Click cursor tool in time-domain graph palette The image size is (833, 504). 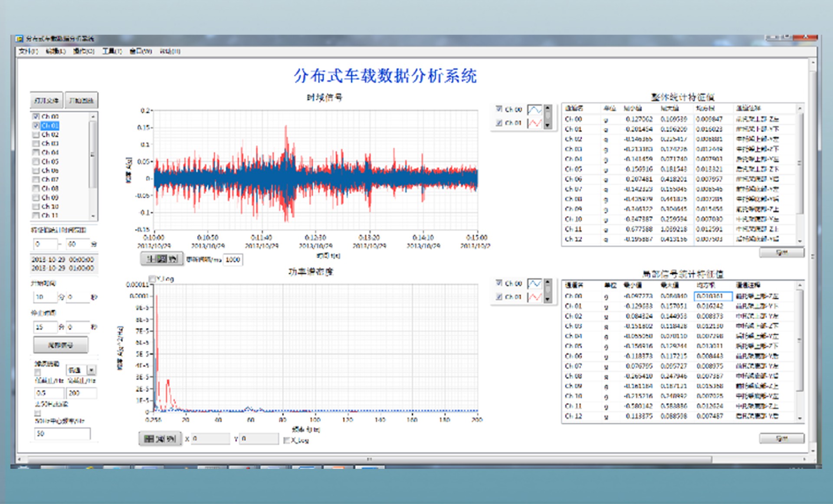pos(151,259)
